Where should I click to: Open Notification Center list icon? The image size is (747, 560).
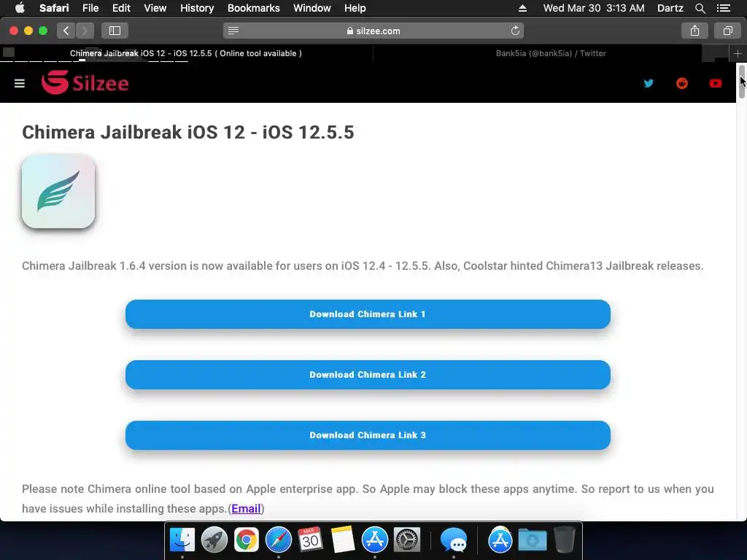pyautogui.click(x=724, y=8)
